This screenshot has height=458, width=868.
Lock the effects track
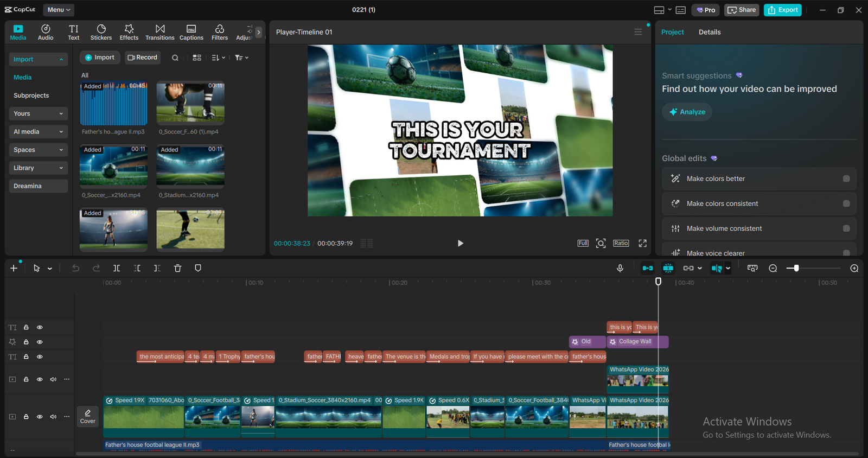coord(26,342)
